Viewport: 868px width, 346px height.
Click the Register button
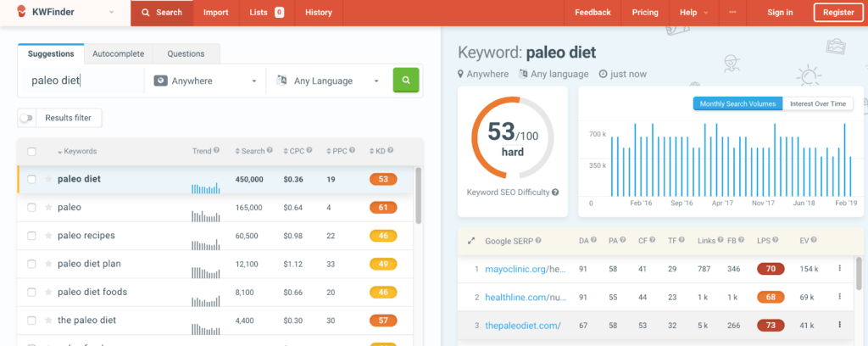(838, 12)
